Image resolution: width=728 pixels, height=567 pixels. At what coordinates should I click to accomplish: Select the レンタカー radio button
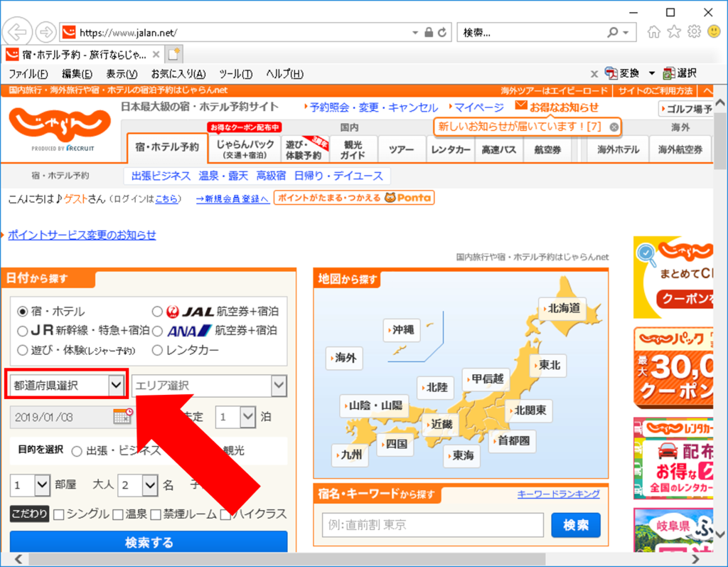click(157, 350)
